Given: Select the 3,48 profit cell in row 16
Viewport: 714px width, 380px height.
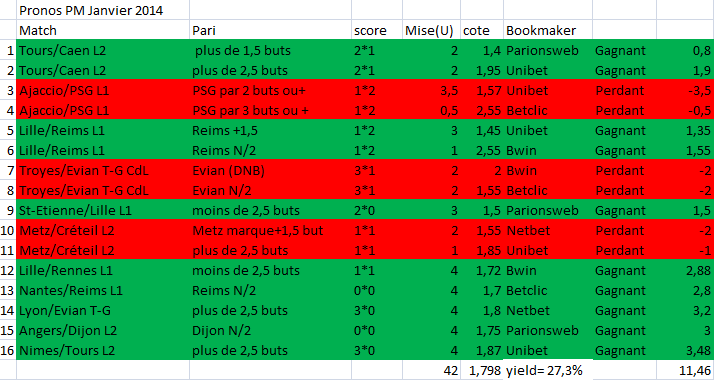Looking at the screenshot, I should point(685,350).
